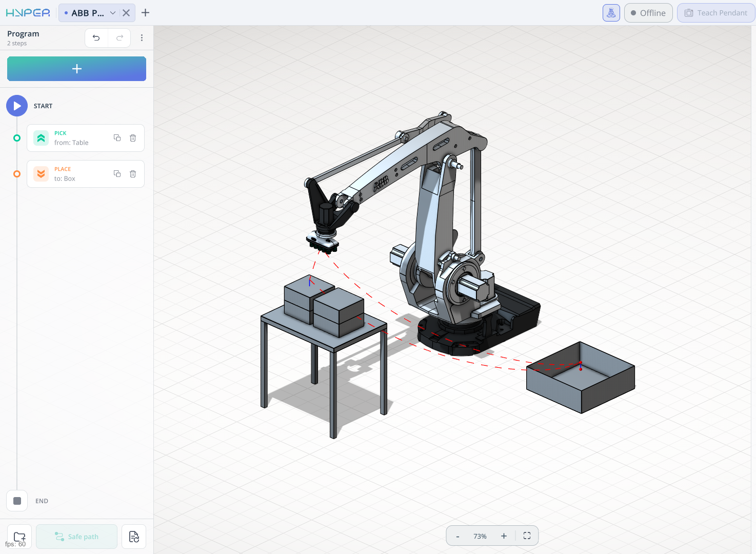The image size is (756, 554).
Task: Add a new project tab
Action: [x=146, y=13]
